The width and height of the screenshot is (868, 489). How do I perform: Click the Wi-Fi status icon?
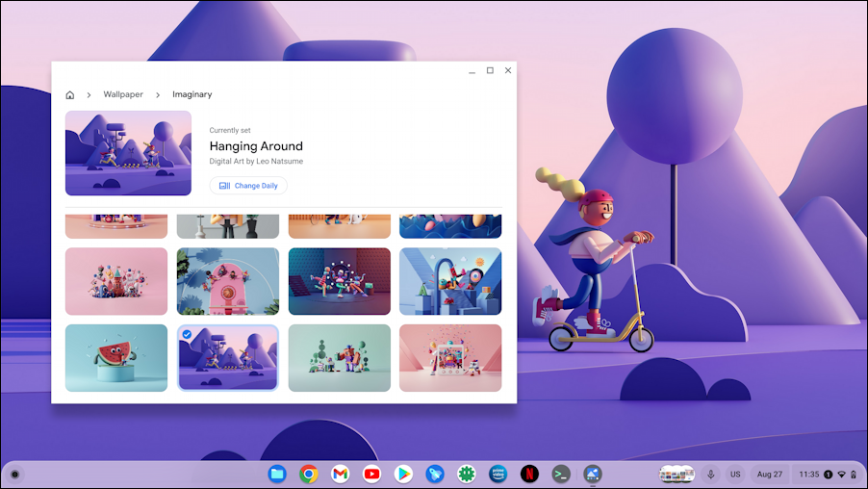point(842,475)
